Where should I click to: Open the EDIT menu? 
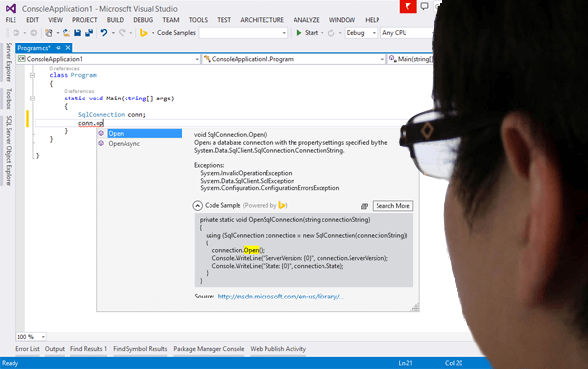[x=32, y=20]
